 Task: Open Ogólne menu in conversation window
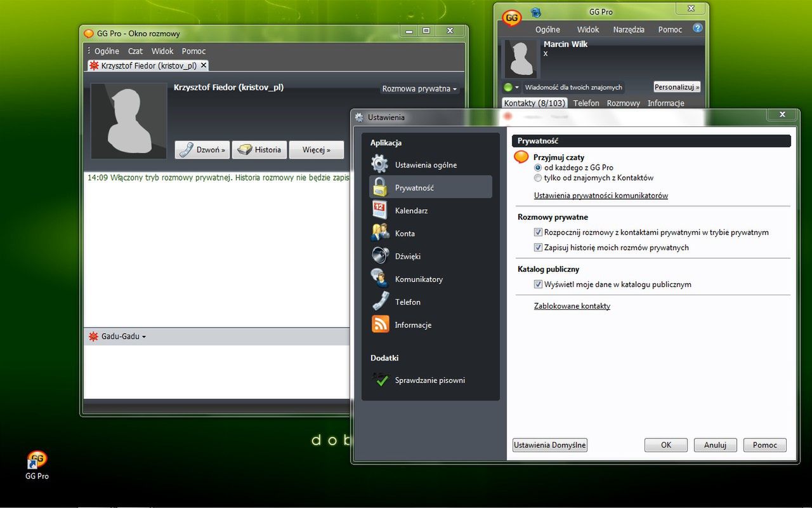point(107,51)
